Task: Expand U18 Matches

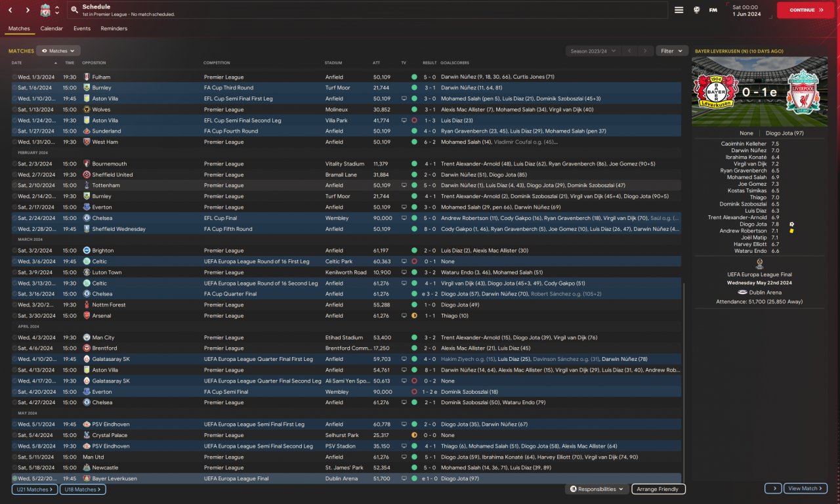Action: click(x=83, y=489)
